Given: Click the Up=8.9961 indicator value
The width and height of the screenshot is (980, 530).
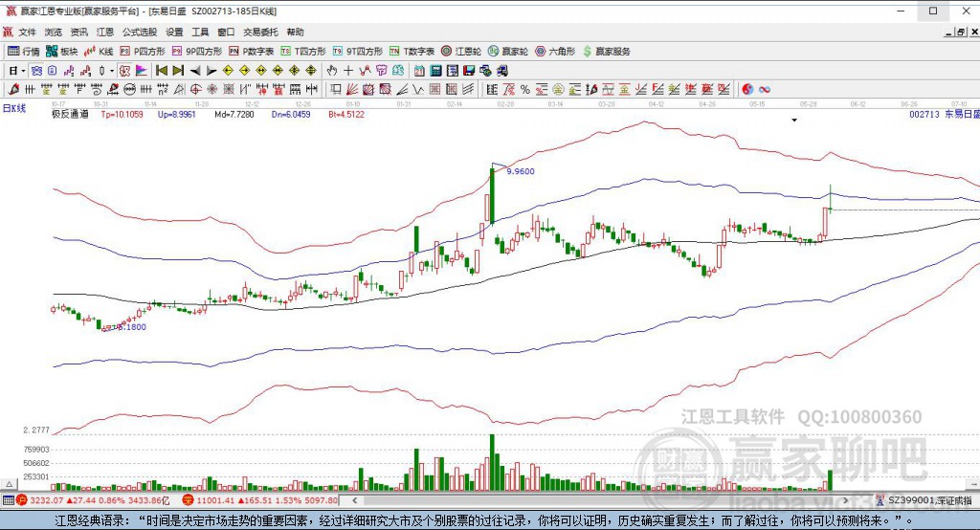Looking at the screenshot, I should [177, 115].
